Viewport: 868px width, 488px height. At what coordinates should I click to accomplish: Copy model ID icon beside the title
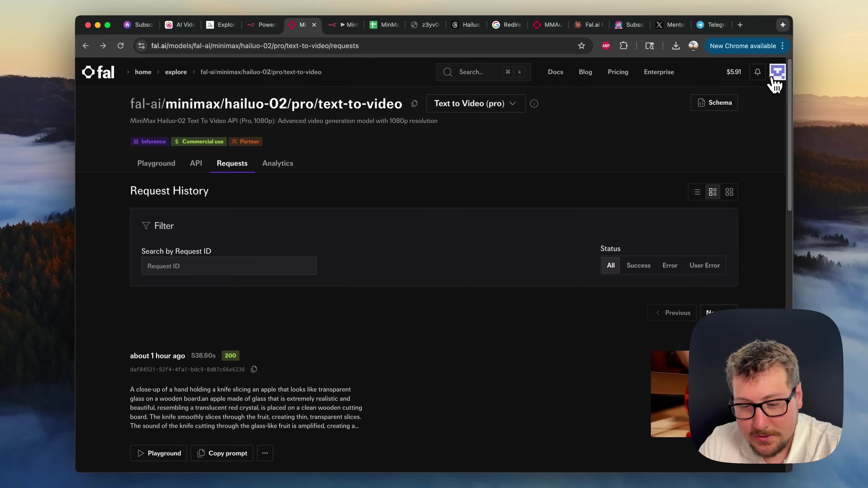tap(415, 104)
